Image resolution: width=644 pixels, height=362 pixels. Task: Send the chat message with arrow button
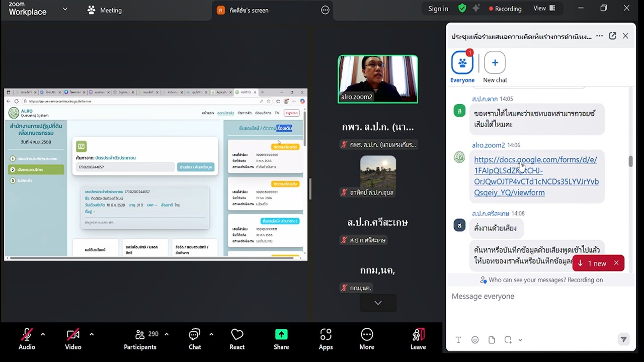point(623,340)
